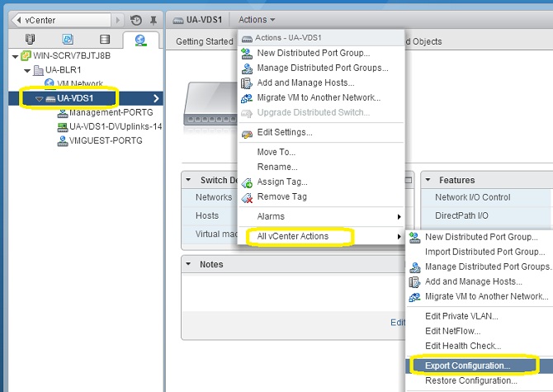
Task: Click the Notes text area
Action: pyautogui.click(x=293, y=293)
